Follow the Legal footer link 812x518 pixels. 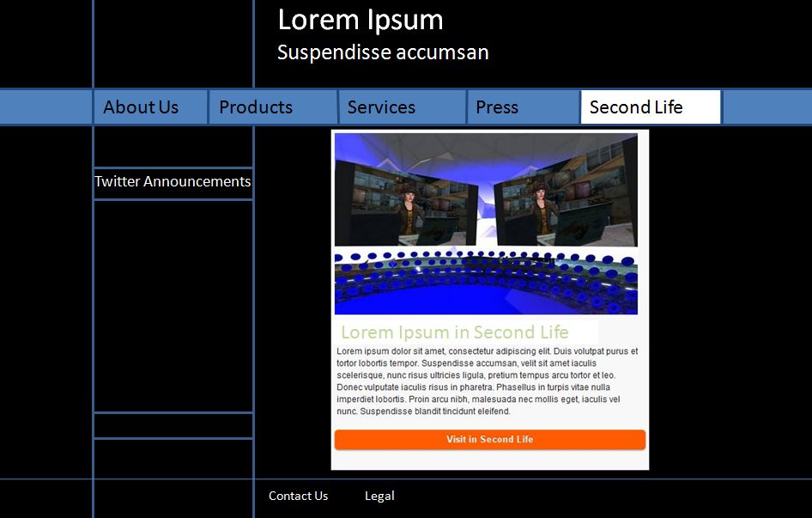point(379,496)
